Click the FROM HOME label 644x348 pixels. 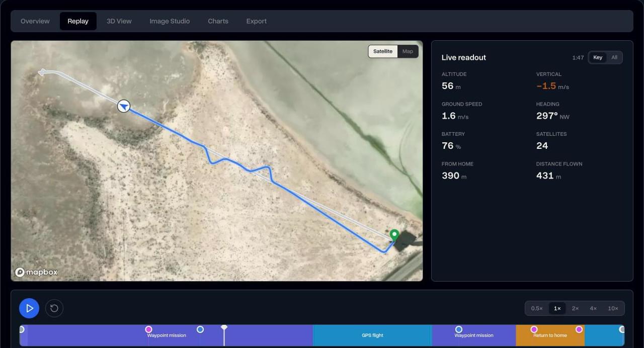coord(457,164)
